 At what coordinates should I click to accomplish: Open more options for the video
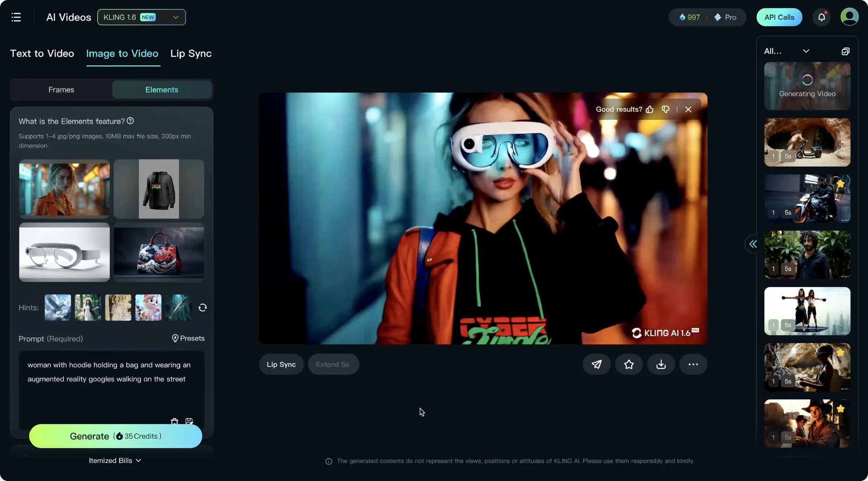(693, 364)
